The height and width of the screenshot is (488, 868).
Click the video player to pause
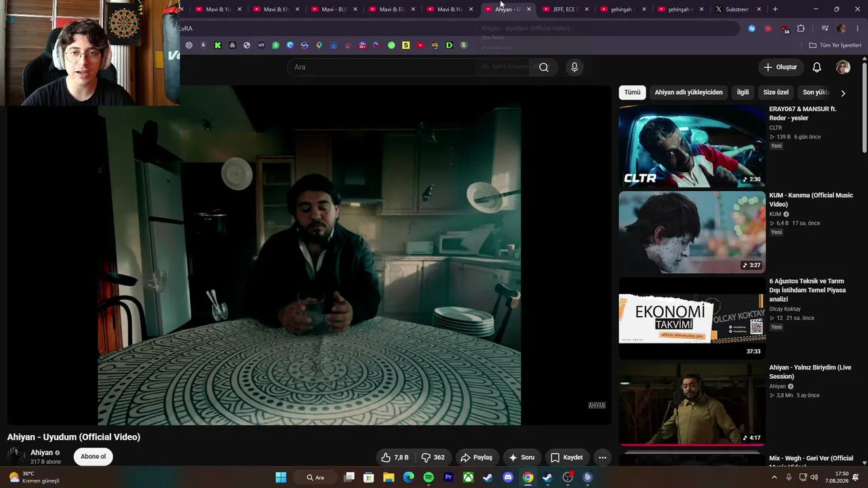[309, 255]
